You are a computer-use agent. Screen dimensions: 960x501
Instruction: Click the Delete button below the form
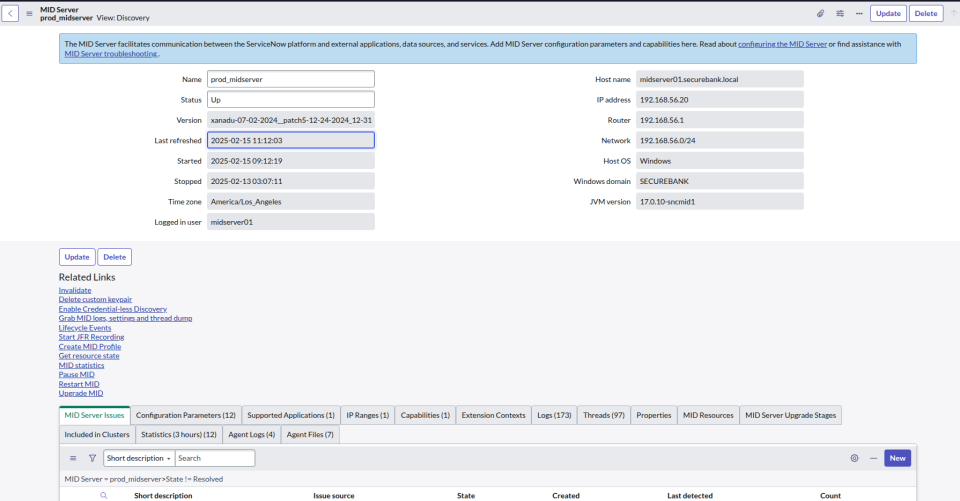pos(114,257)
